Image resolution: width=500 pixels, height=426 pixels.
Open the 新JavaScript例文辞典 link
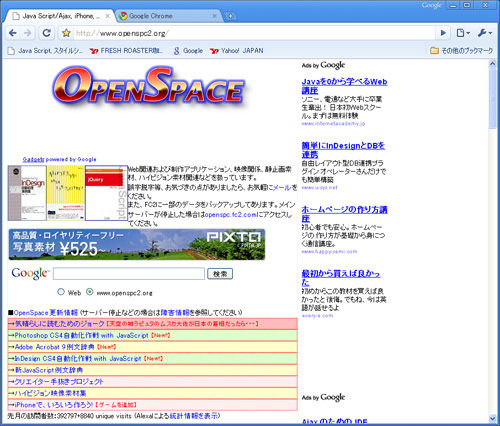(x=49, y=370)
